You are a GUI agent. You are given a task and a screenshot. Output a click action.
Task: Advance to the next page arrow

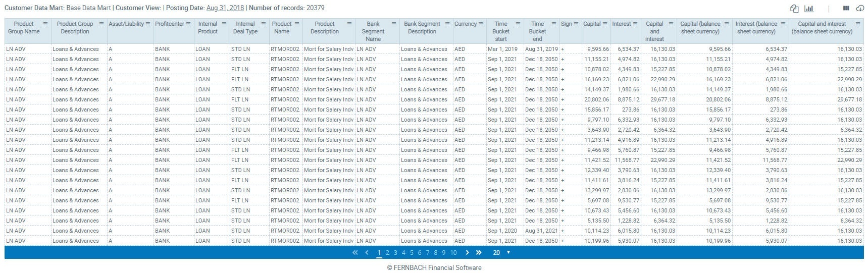click(467, 253)
